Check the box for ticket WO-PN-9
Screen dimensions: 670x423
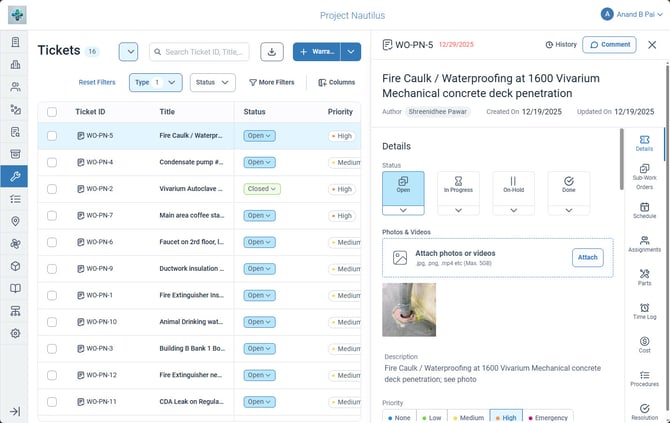(52, 269)
